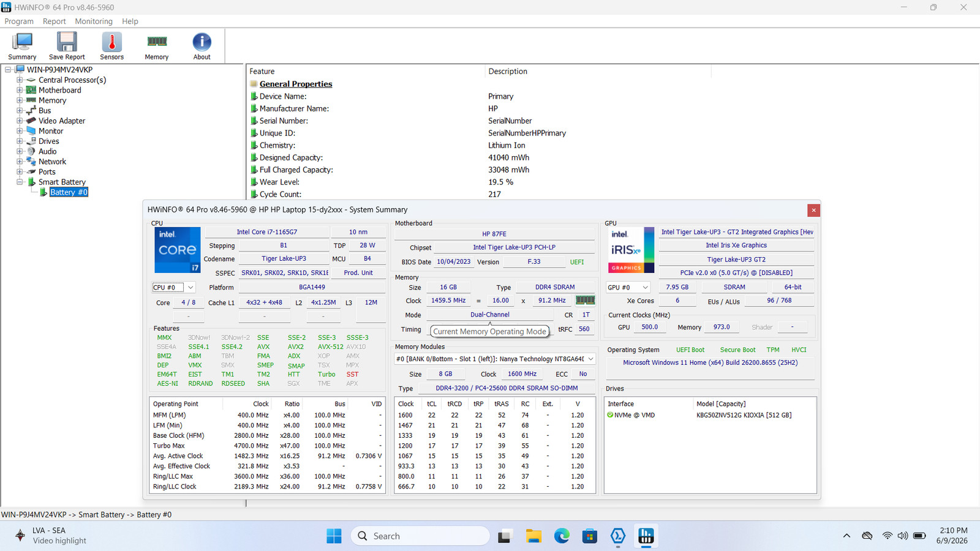Launch Microsoft Edge from the taskbar
Image resolution: width=980 pixels, height=551 pixels.
coord(562,536)
